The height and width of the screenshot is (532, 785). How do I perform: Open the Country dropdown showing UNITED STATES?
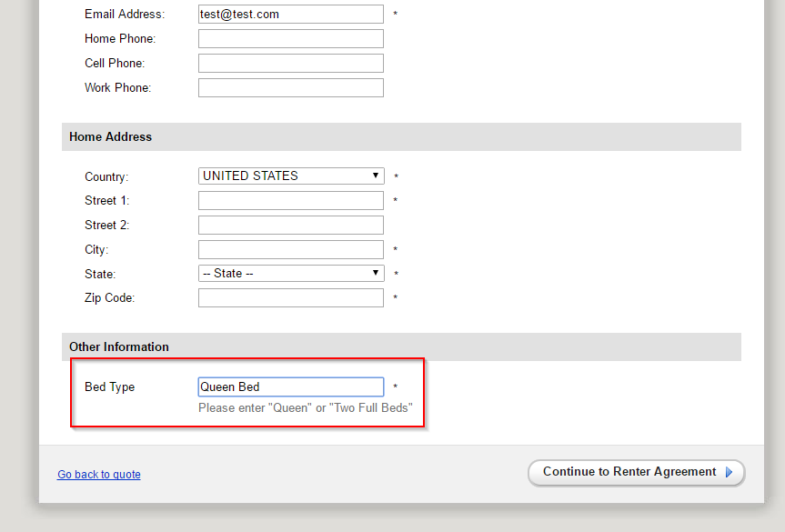(290, 176)
